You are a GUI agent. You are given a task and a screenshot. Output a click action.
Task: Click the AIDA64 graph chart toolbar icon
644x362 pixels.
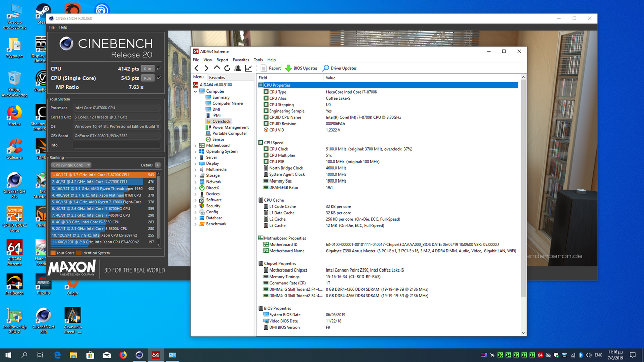click(x=248, y=68)
